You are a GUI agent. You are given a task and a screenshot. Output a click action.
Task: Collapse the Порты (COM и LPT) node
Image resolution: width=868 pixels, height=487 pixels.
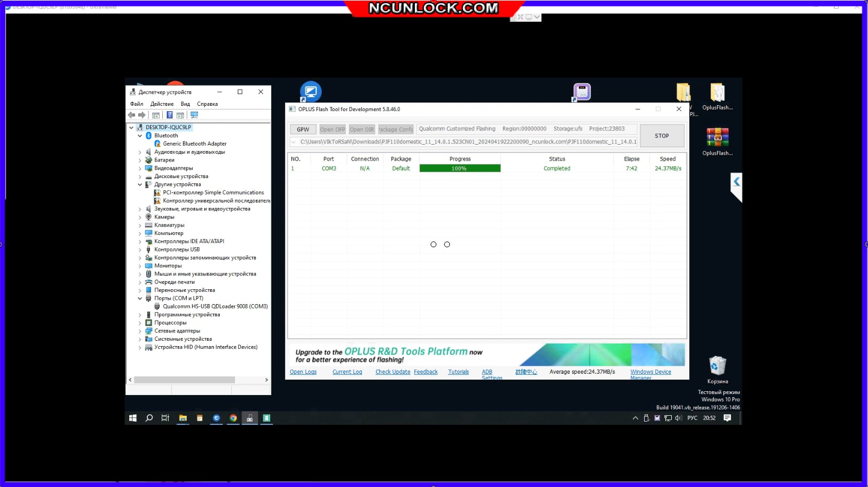click(140, 298)
